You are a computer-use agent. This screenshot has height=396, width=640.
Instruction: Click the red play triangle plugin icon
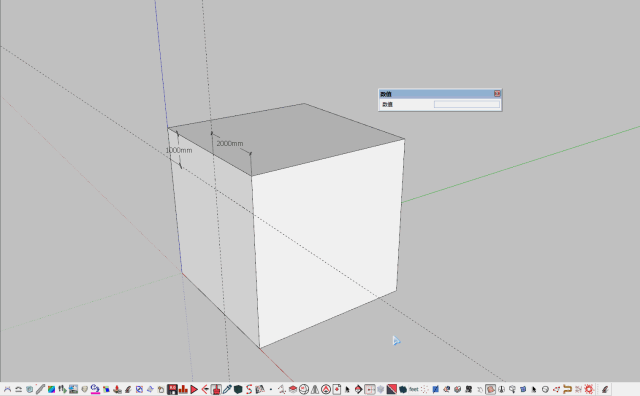click(x=194, y=389)
